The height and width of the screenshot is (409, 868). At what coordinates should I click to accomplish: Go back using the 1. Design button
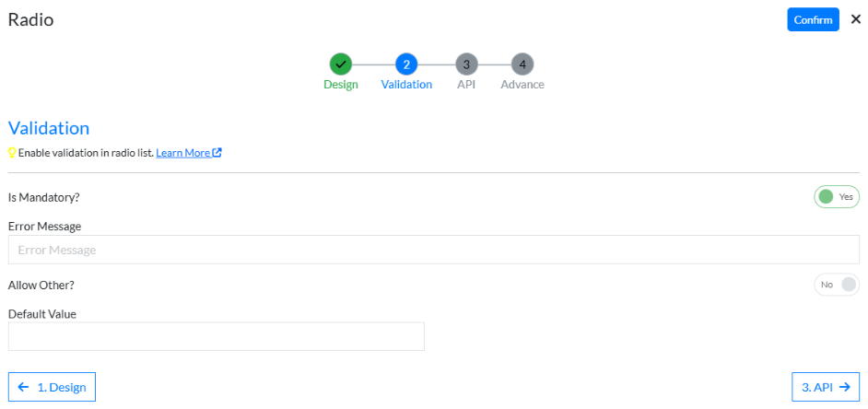pos(52,387)
